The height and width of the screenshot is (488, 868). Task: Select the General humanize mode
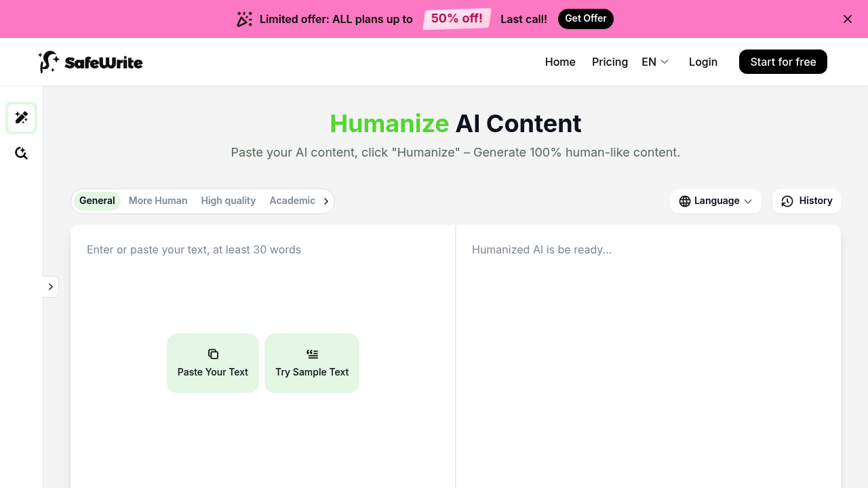96,201
